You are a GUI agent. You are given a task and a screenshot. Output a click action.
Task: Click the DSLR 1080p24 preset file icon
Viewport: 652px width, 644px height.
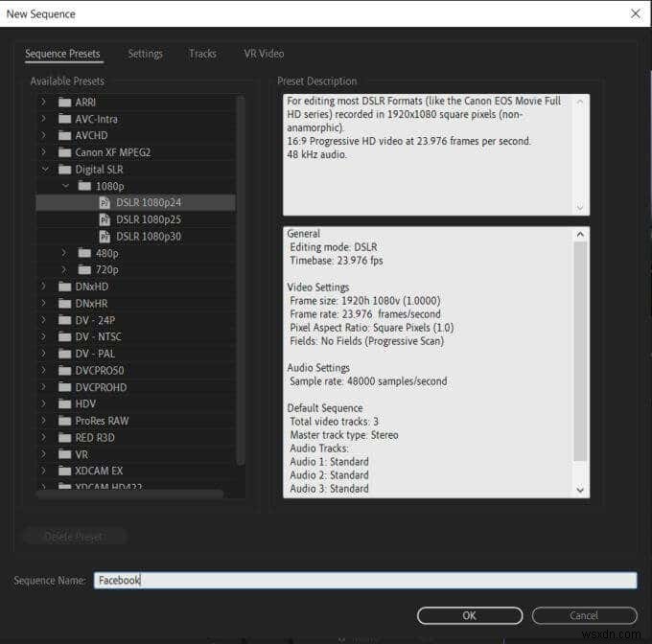105,203
